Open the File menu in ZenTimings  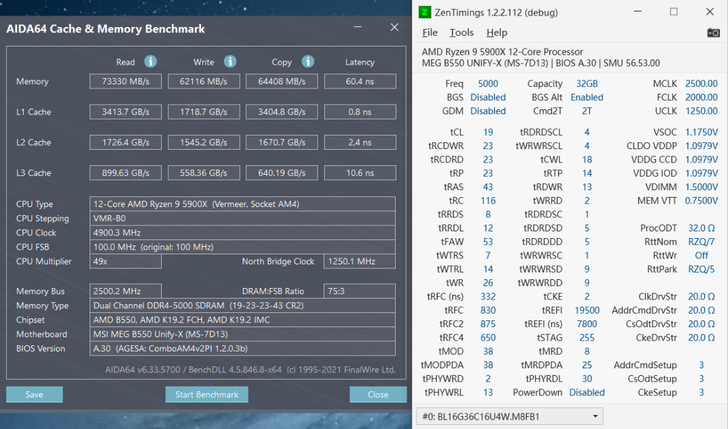tap(429, 32)
